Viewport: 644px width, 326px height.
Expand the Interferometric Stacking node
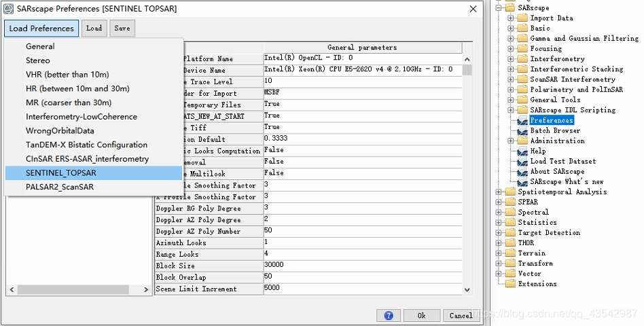511,69
